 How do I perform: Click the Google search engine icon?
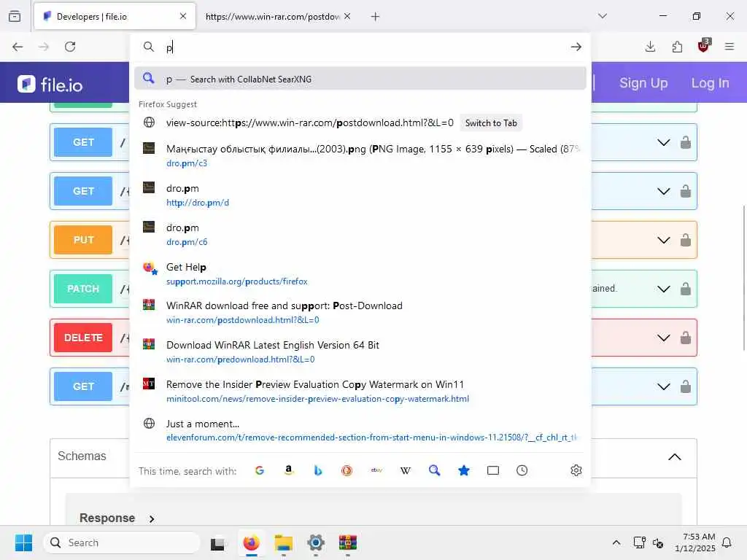(259, 470)
